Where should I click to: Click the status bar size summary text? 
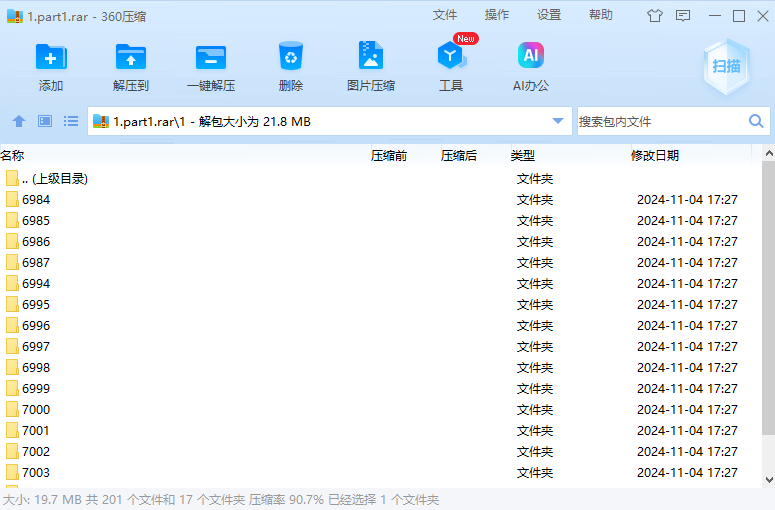tap(221, 500)
